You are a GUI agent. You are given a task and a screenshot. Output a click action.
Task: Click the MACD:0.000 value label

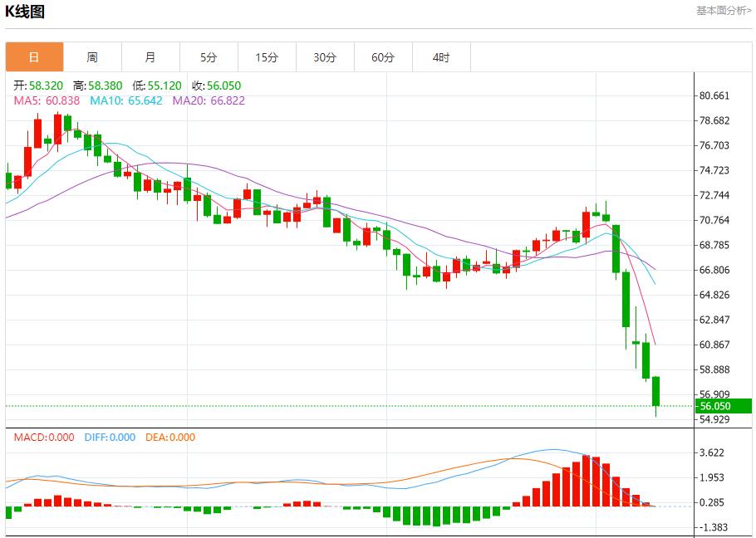click(x=43, y=438)
